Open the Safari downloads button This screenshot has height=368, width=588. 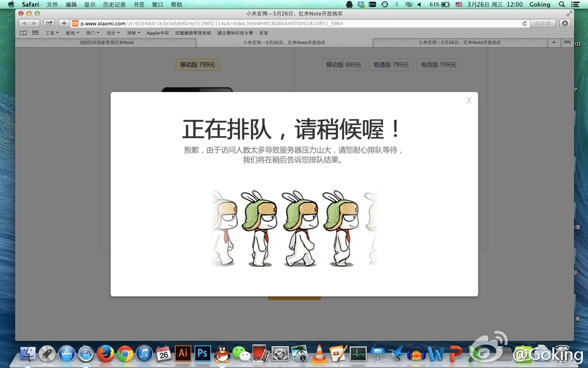click(x=565, y=23)
